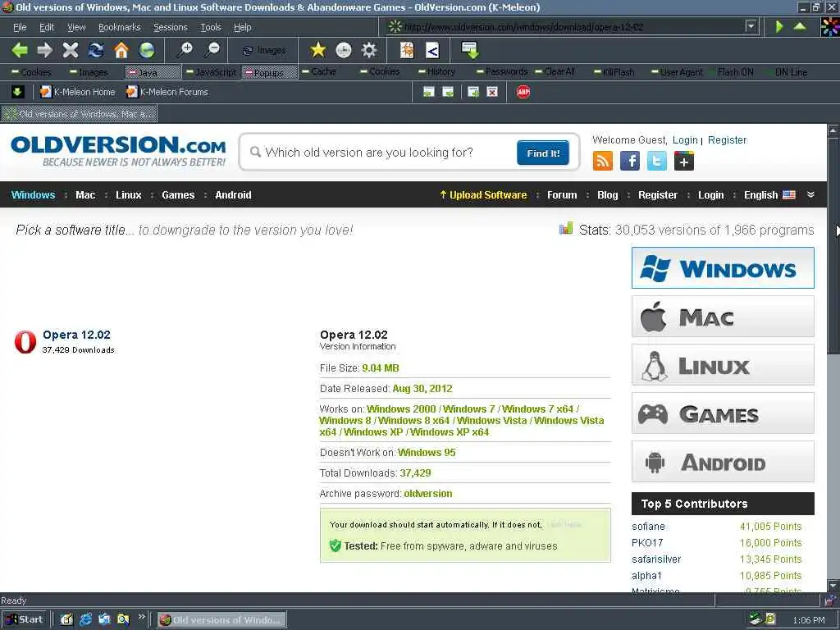Click the large Android platform button
The width and height of the screenshot is (840, 630).
tap(723, 462)
